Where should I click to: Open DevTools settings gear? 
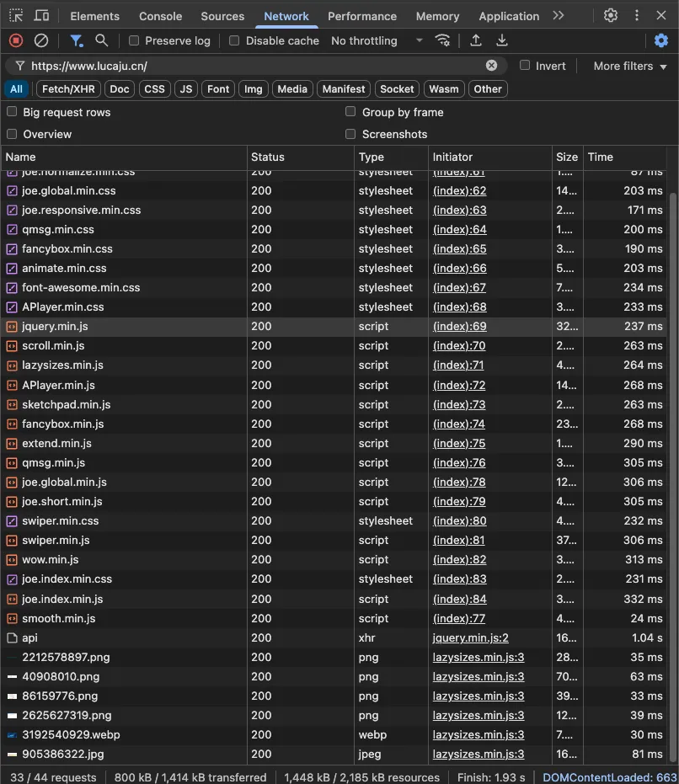coord(611,15)
